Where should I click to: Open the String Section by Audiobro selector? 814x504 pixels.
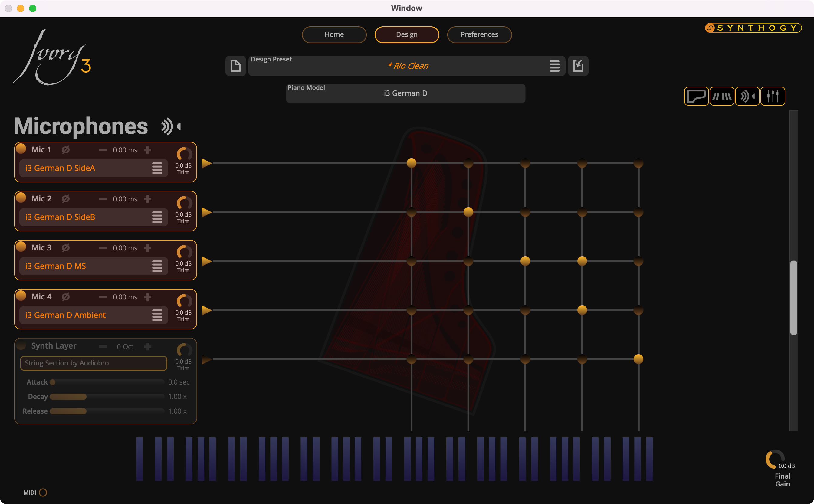coord(94,363)
